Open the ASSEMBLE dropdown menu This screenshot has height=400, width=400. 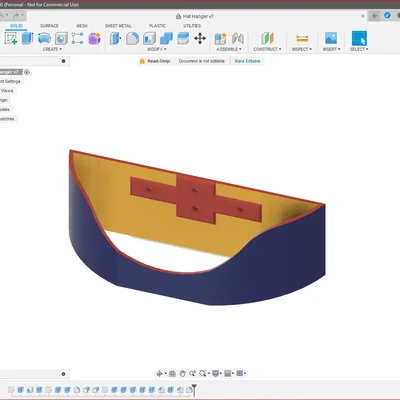pyautogui.click(x=229, y=49)
